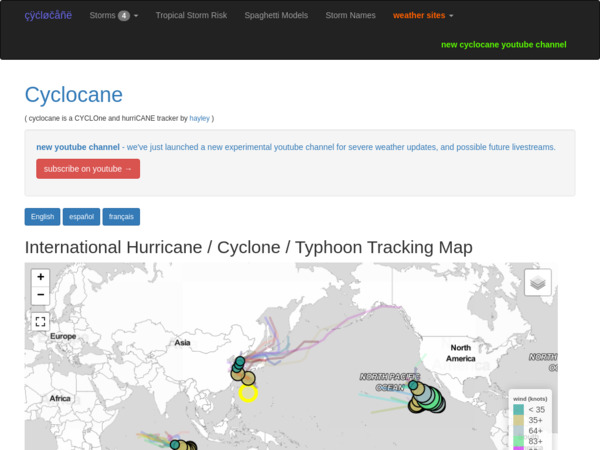The width and height of the screenshot is (600, 450).
Task: Click the cyclocane logo in navbar
Action: pyautogui.click(x=48, y=15)
